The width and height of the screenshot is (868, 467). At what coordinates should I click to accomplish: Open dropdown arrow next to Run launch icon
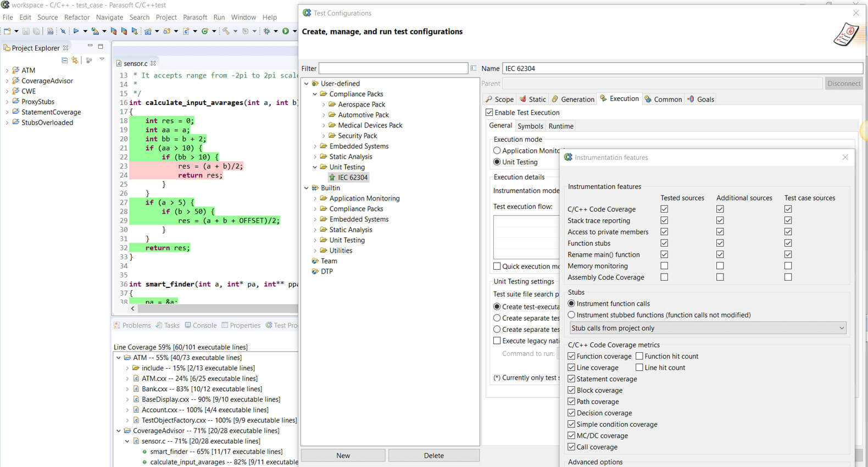[x=294, y=31]
